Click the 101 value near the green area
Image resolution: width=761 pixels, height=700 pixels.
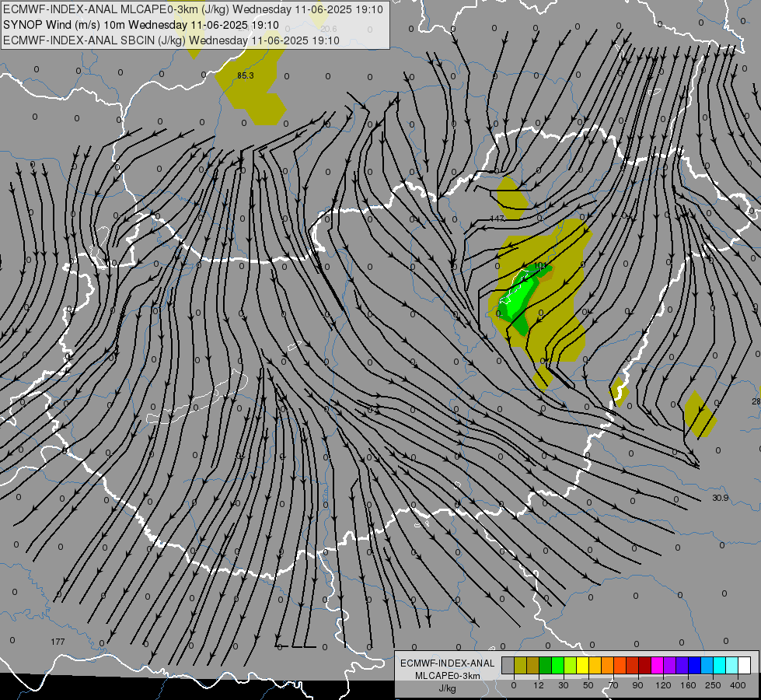coord(540,266)
